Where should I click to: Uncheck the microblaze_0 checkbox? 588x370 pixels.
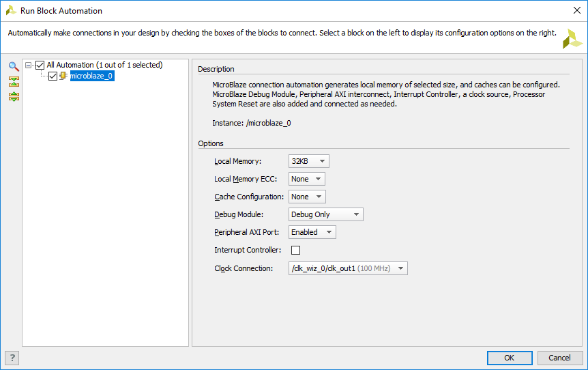point(53,76)
